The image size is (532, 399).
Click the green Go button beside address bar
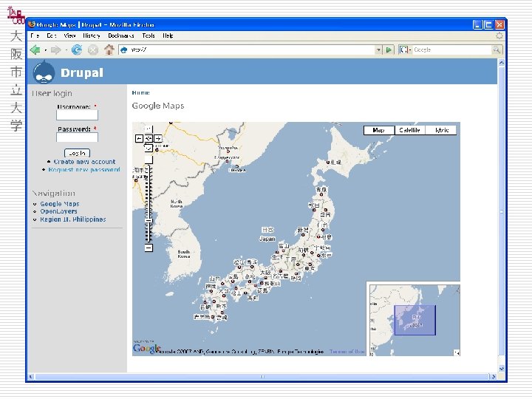(389, 50)
